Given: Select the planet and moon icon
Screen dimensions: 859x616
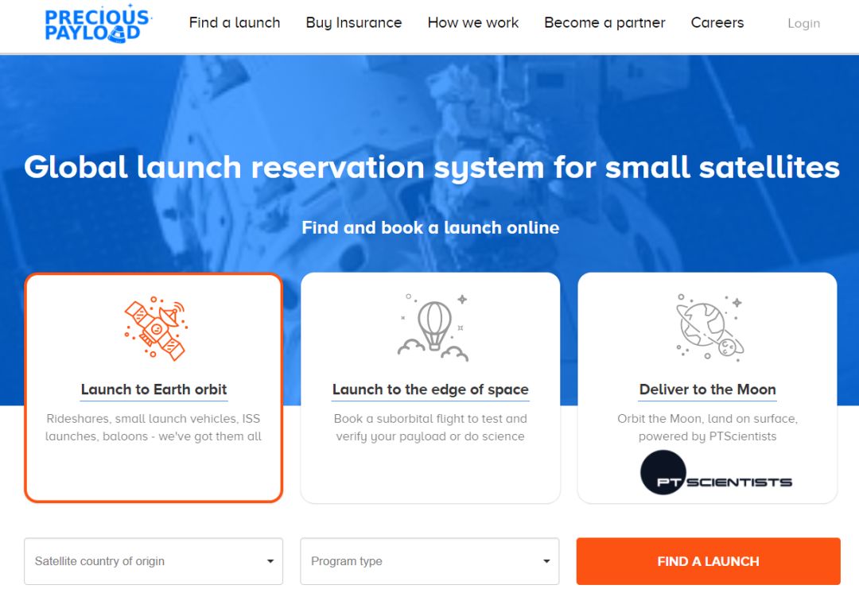Looking at the screenshot, I should [710, 327].
